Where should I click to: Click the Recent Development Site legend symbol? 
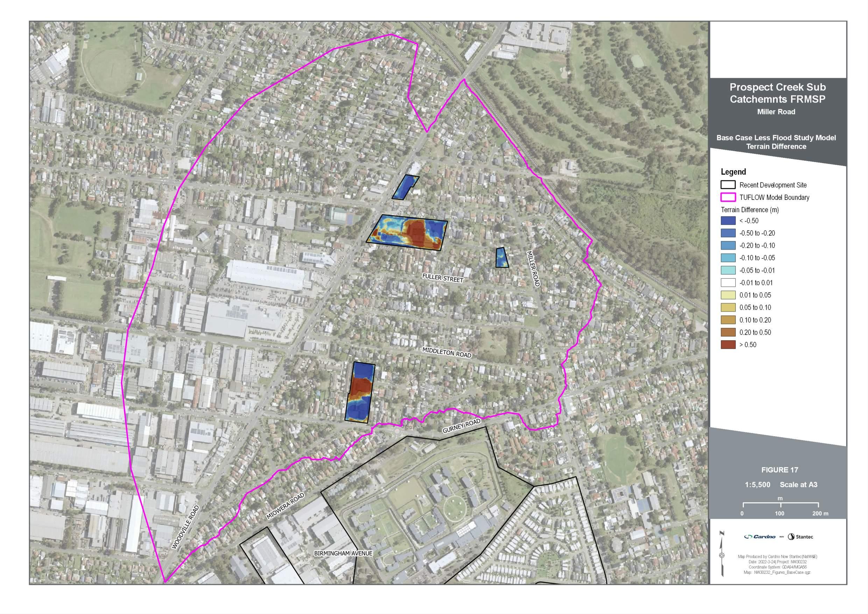(x=728, y=184)
